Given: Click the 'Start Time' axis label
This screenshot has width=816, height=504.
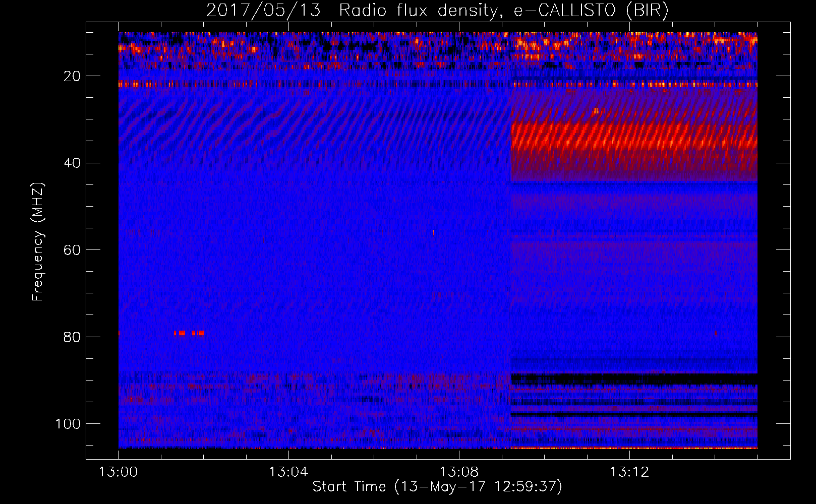Looking at the screenshot, I should tap(437, 487).
